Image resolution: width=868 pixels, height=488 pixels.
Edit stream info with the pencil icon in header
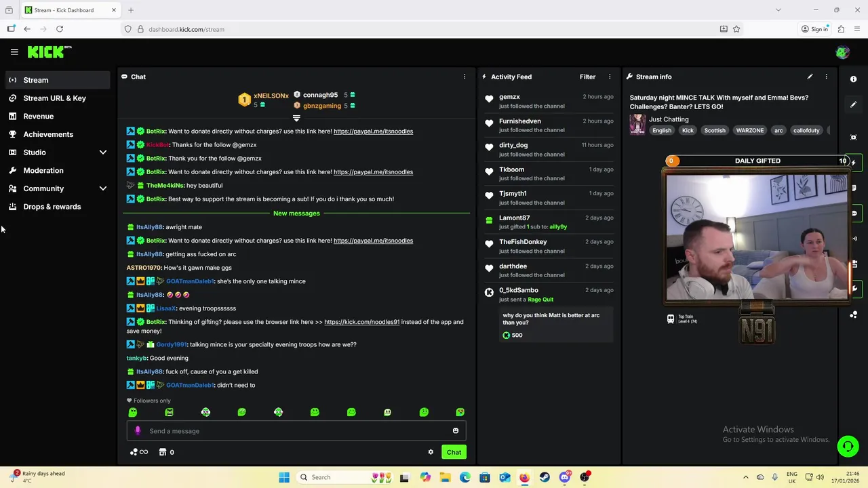click(810, 77)
